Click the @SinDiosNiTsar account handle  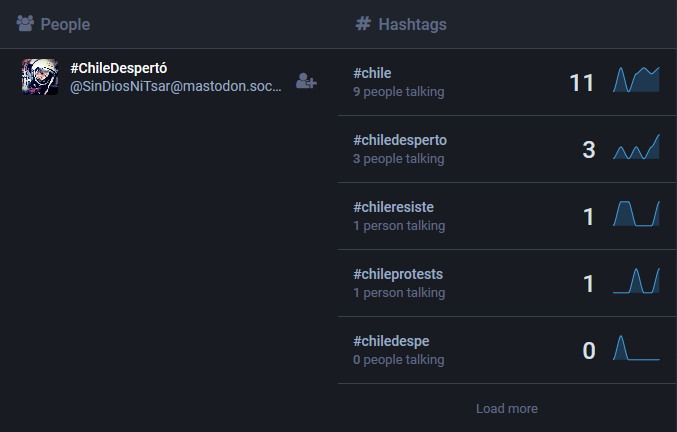[x=176, y=87]
